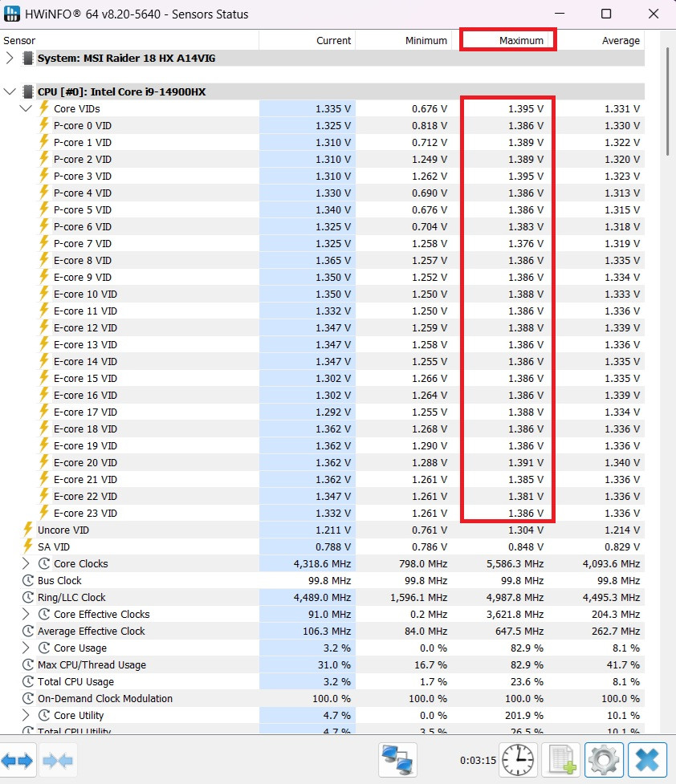Click the 1.249 V minimum P-core 2 value
Image resolution: width=676 pixels, height=784 pixels.
[430, 159]
